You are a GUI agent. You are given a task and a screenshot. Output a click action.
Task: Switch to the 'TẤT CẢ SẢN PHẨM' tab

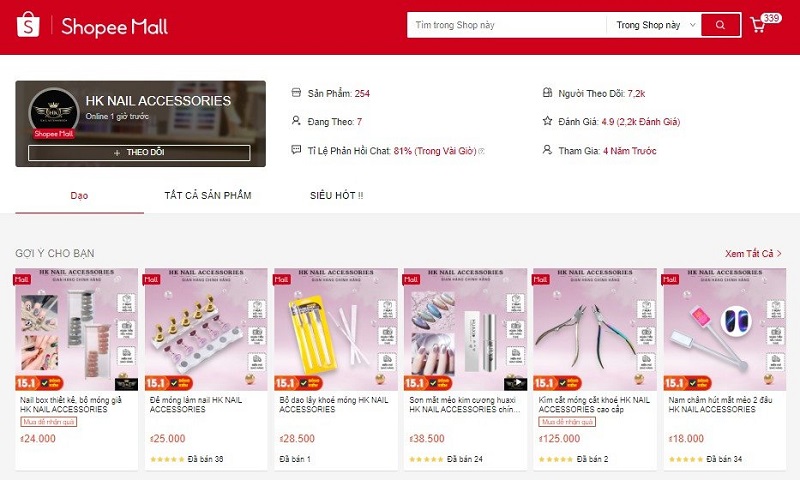[x=208, y=195]
